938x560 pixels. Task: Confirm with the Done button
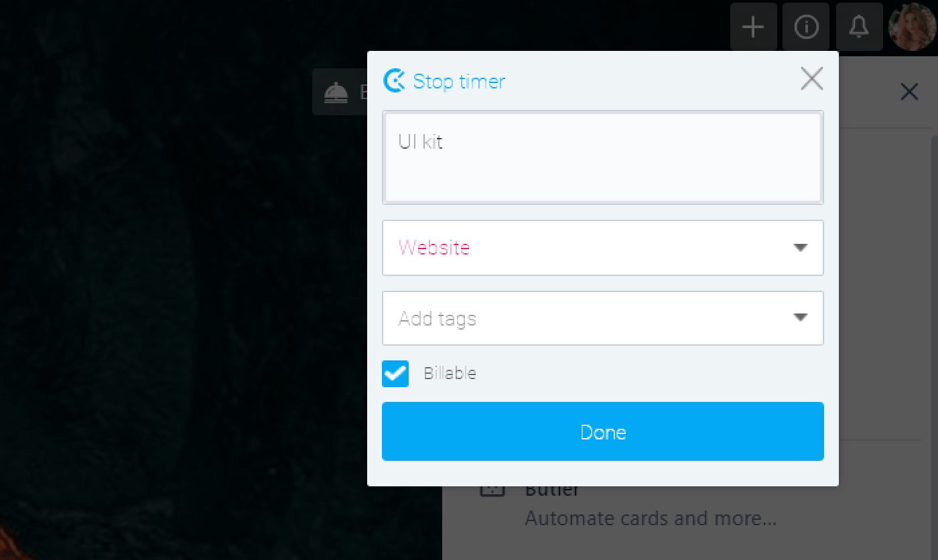pyautogui.click(x=602, y=431)
